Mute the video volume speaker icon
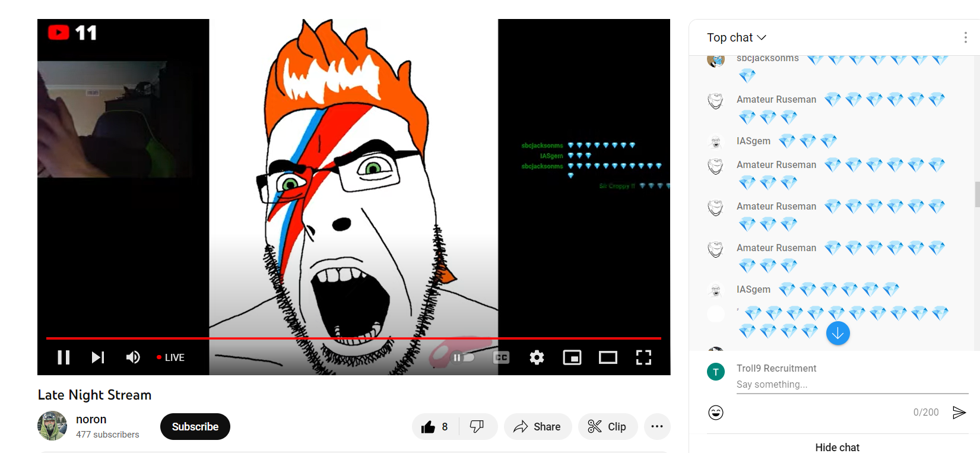The height and width of the screenshot is (453, 980). click(x=133, y=357)
